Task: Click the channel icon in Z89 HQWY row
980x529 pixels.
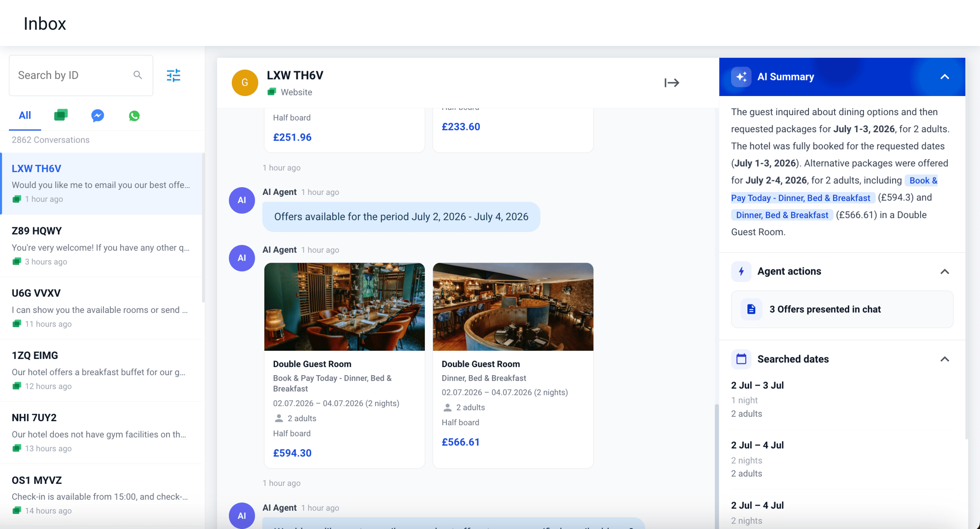Action: [x=17, y=262]
